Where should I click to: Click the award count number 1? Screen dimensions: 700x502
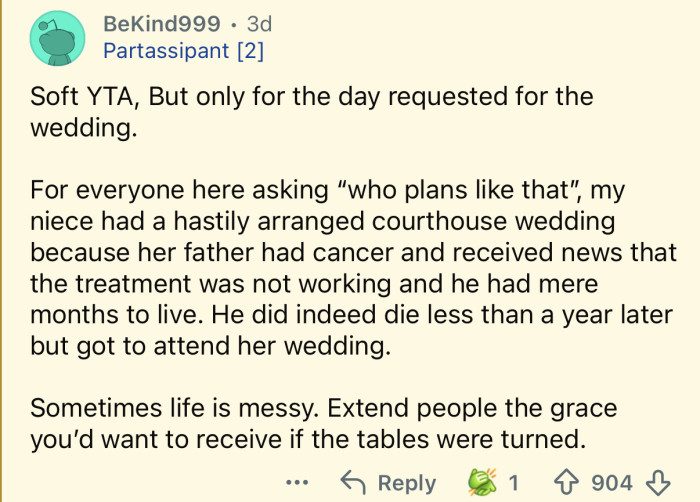tap(513, 484)
